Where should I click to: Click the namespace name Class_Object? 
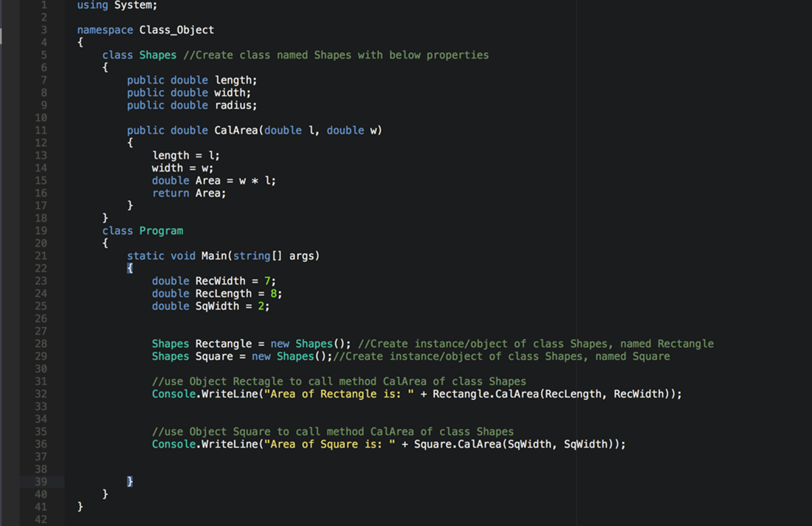coord(176,30)
